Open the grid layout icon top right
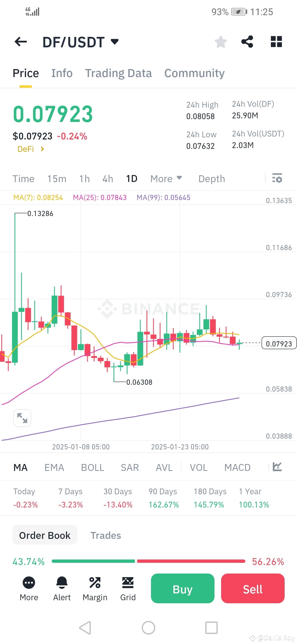This screenshot has width=297, height=644. pos(276,42)
